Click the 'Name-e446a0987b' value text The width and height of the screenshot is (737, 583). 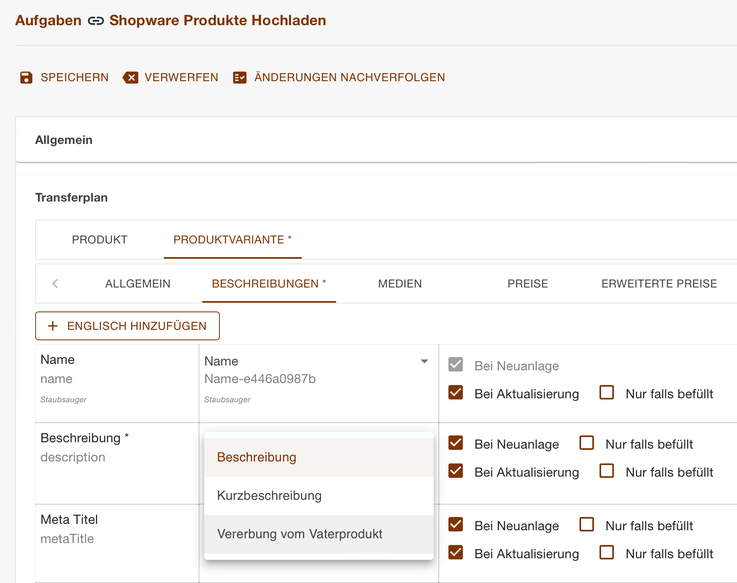[x=260, y=379]
